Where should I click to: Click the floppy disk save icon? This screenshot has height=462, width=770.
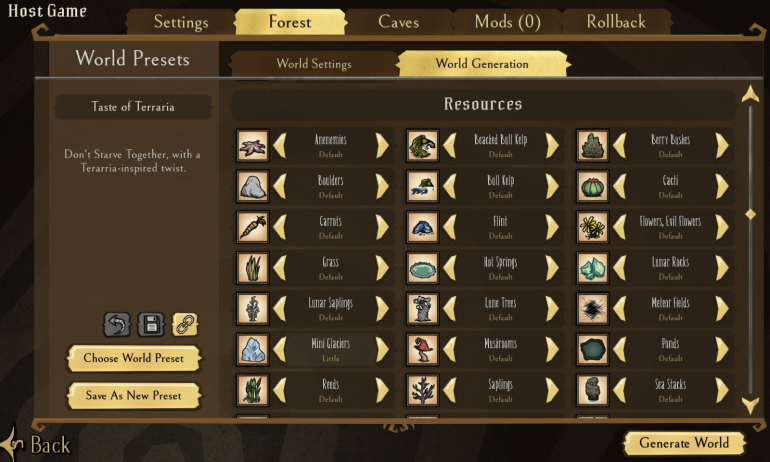coord(151,325)
